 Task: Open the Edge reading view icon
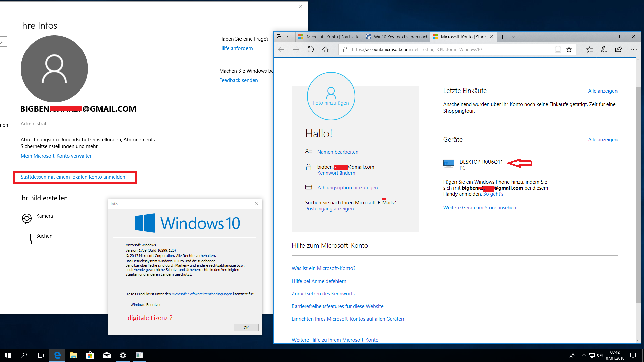pos(558,50)
